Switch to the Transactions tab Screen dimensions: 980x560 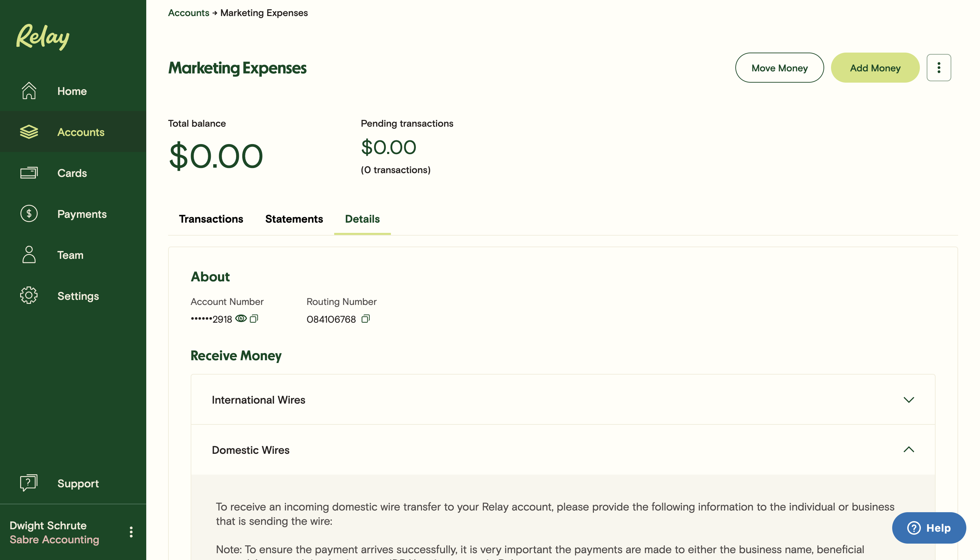211,219
